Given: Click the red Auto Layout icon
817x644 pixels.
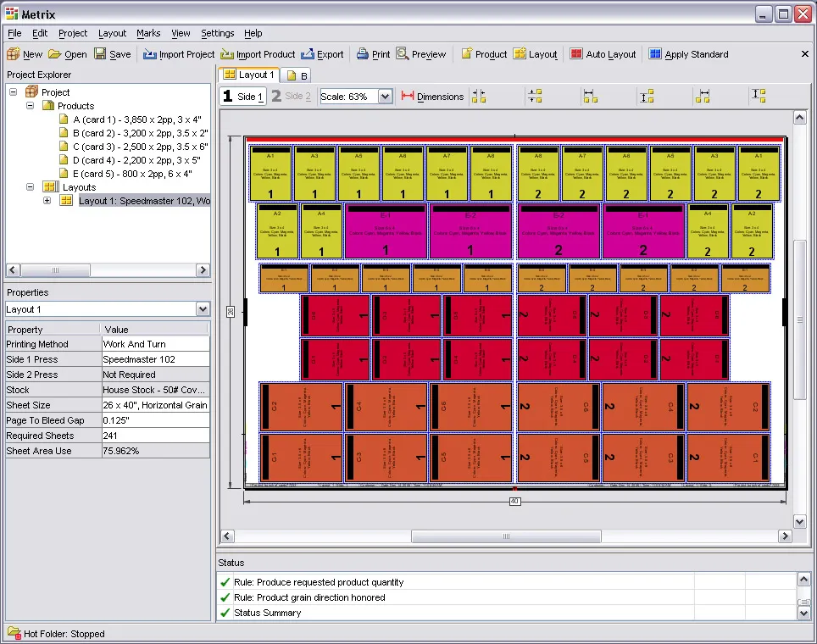Looking at the screenshot, I should [x=576, y=53].
